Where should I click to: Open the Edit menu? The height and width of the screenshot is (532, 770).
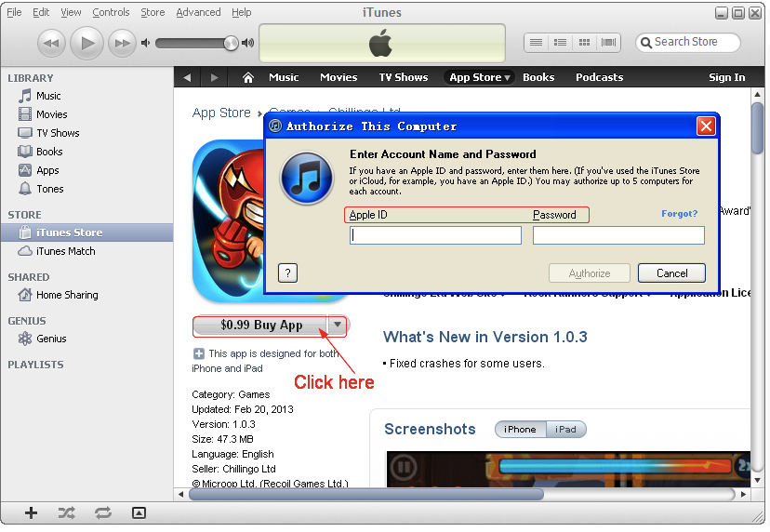(x=41, y=12)
